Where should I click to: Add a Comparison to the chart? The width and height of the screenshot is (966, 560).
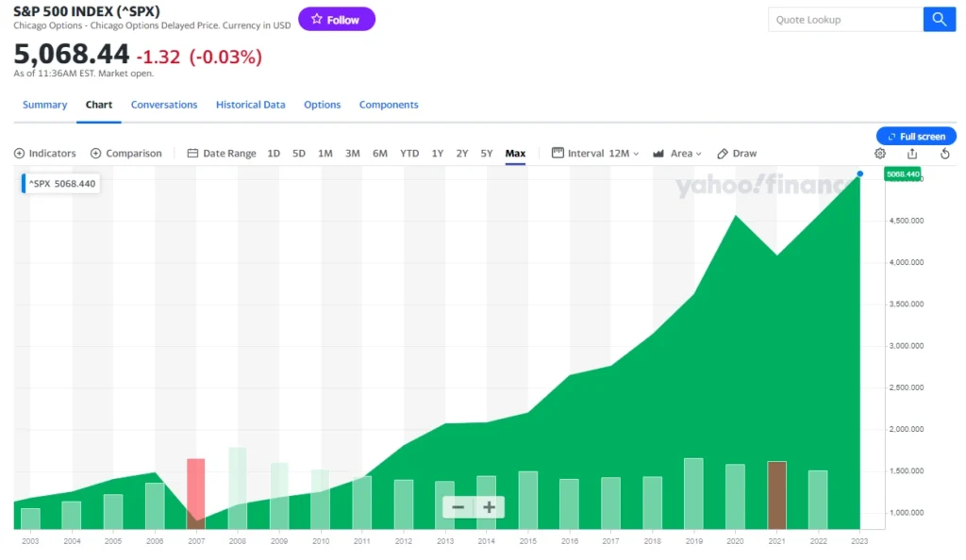126,154
